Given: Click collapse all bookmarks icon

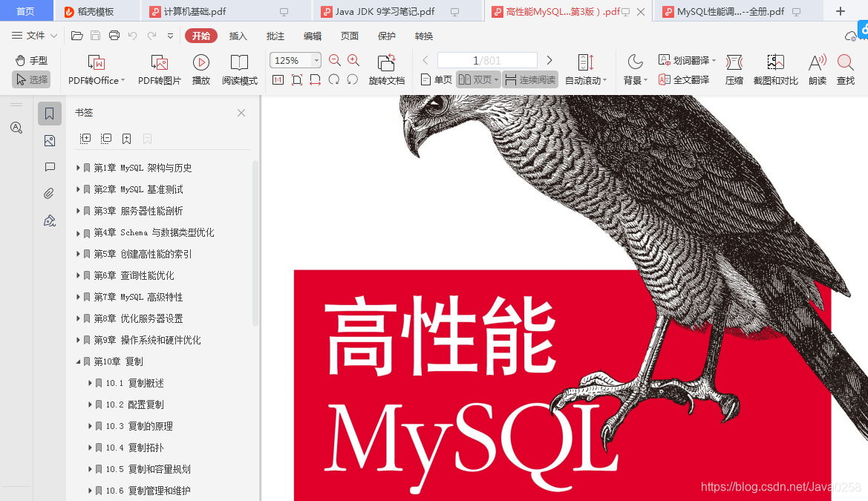Looking at the screenshot, I should pyautogui.click(x=105, y=139).
